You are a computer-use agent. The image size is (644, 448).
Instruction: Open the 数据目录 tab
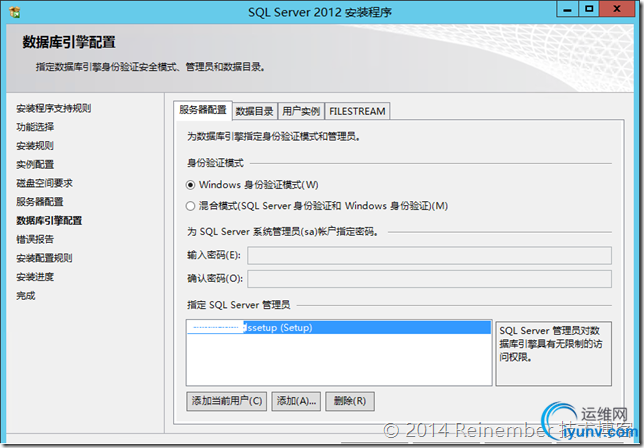tap(255, 111)
